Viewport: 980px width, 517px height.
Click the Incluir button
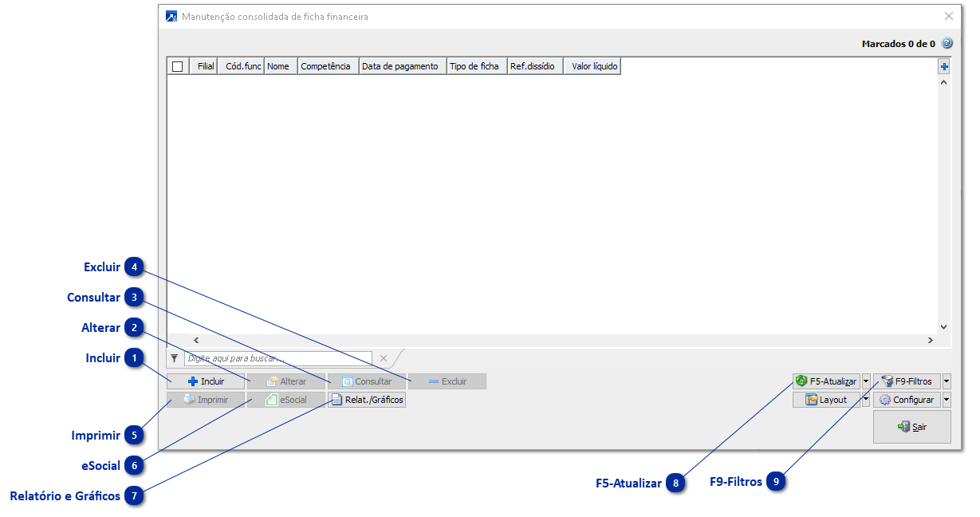(x=206, y=381)
